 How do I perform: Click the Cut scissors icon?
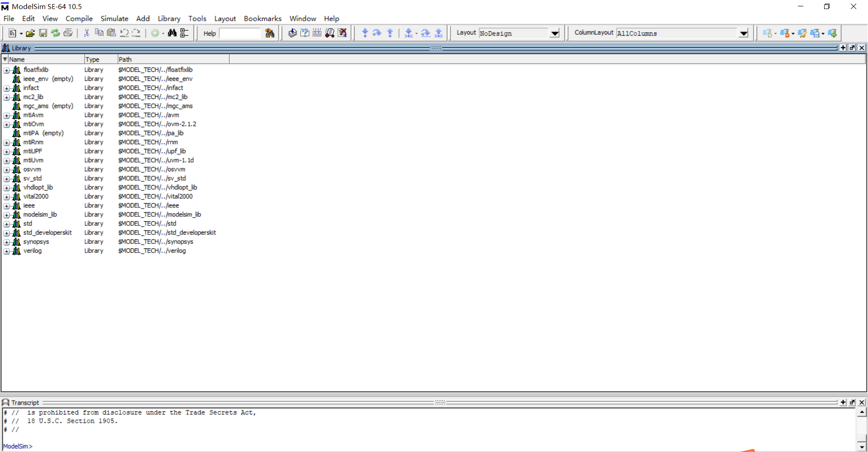(x=86, y=33)
